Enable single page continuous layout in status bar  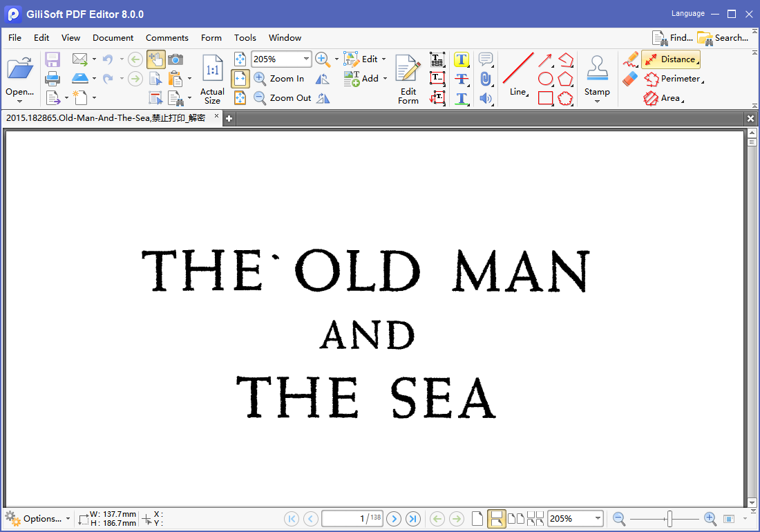[x=496, y=518]
